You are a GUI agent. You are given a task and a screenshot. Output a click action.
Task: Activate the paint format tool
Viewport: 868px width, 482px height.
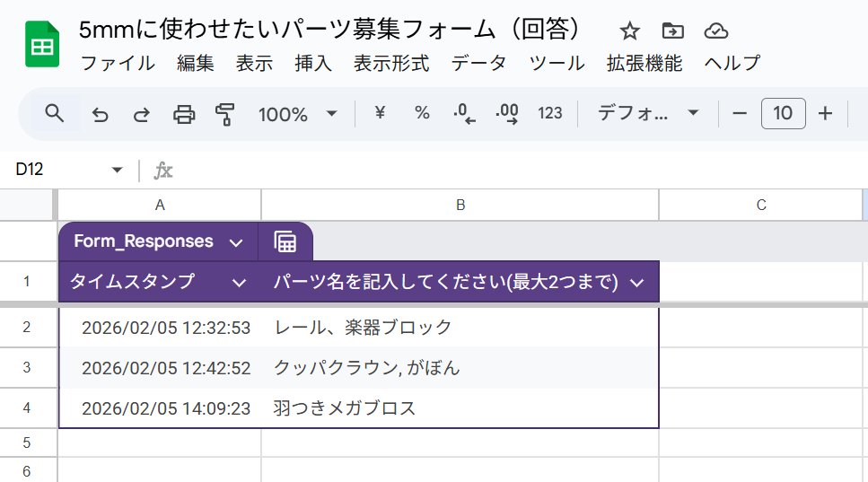tap(224, 115)
